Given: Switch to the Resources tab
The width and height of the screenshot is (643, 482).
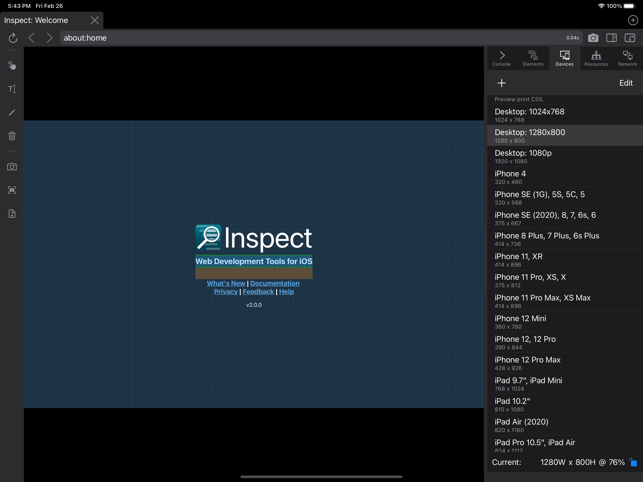Looking at the screenshot, I should pos(596,59).
